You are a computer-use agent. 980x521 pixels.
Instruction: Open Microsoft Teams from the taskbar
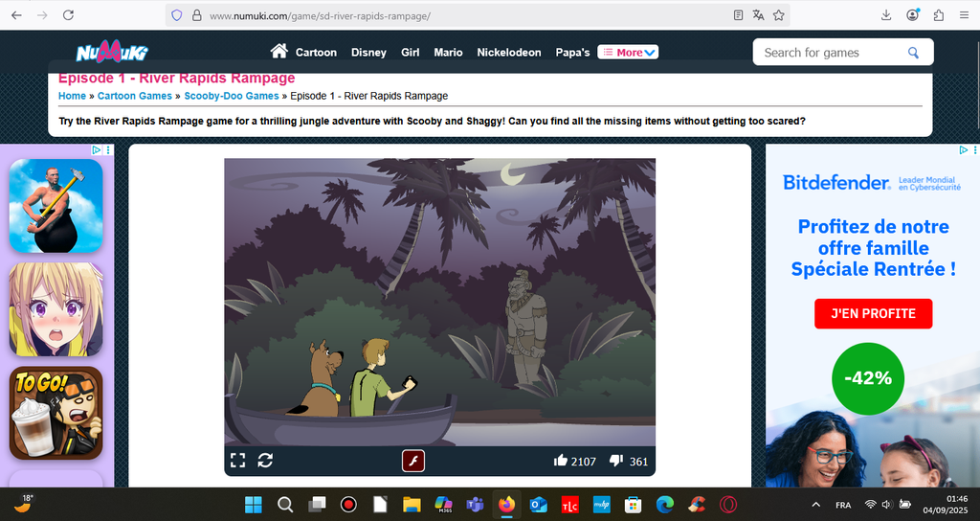pyautogui.click(x=475, y=505)
